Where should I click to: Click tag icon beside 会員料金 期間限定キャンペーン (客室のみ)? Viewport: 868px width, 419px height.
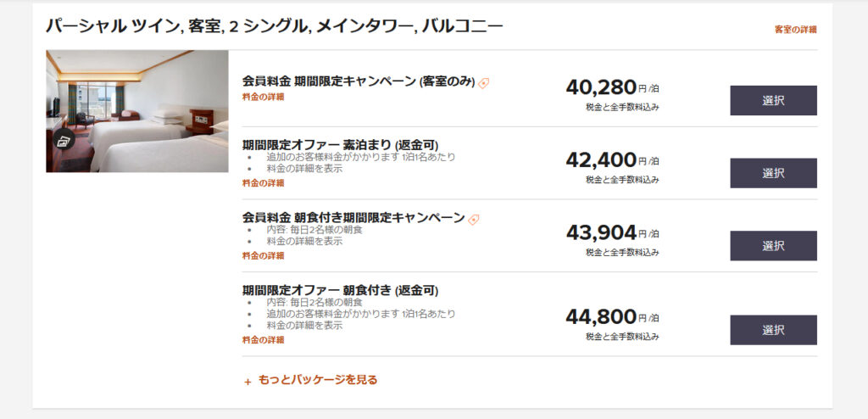tap(484, 82)
